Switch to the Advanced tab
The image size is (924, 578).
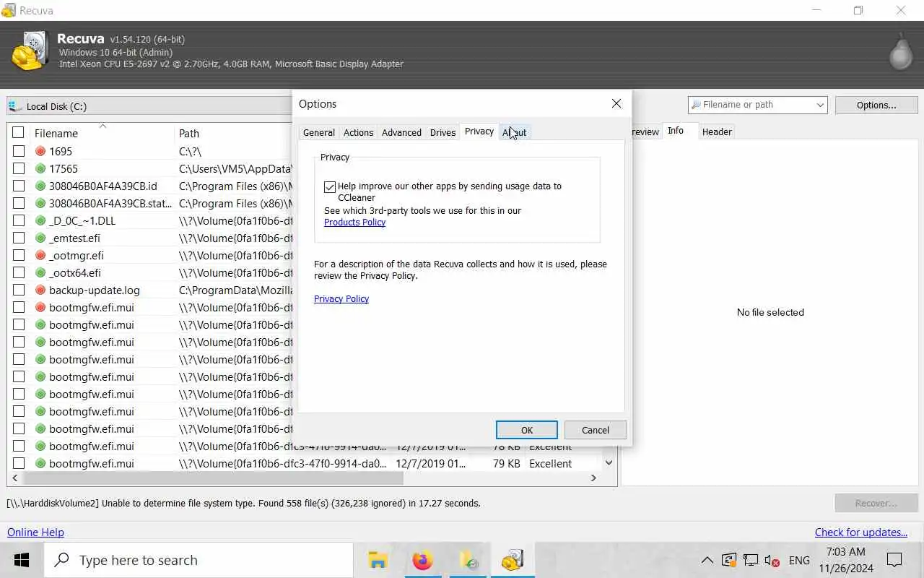point(401,132)
